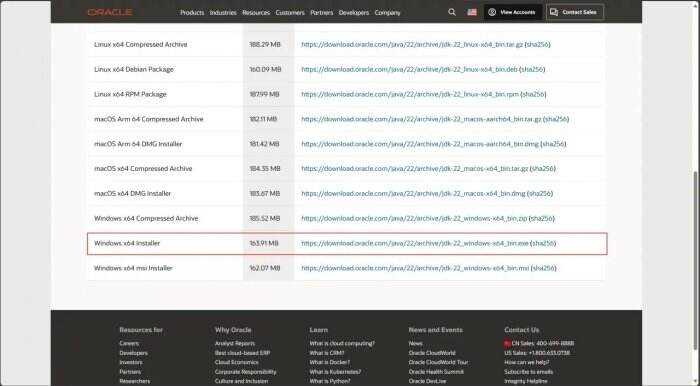Viewport: 700px width, 386px height.
Task: Download the Linux x64 rpm package link
Action: pos(410,95)
